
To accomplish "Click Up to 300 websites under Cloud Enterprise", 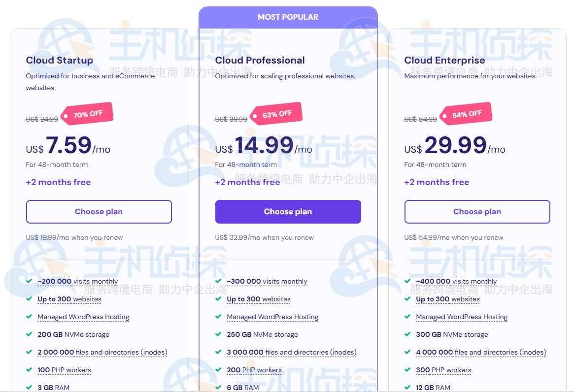I will pos(448,299).
